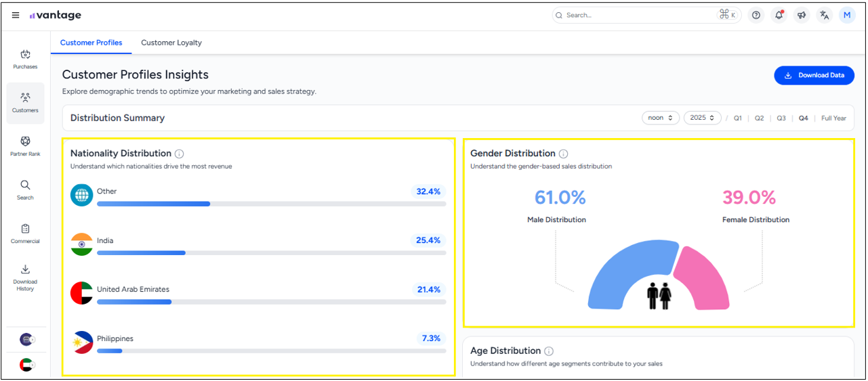Open the announcements megaphone icon
This screenshot has height=381, width=868.
(802, 16)
